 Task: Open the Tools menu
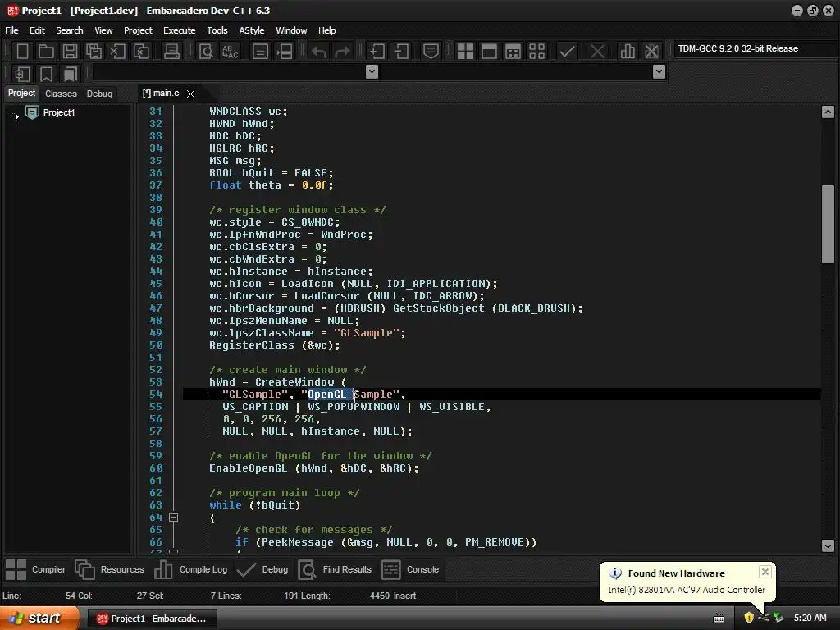tap(217, 30)
